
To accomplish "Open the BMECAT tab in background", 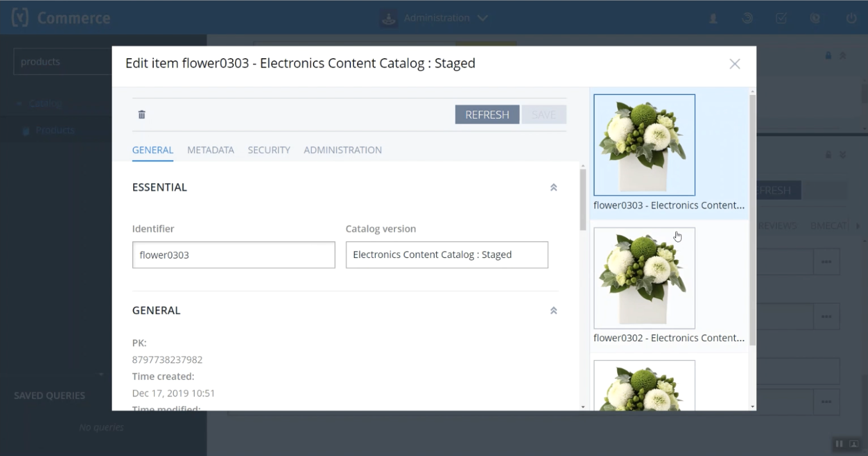I will (x=830, y=226).
